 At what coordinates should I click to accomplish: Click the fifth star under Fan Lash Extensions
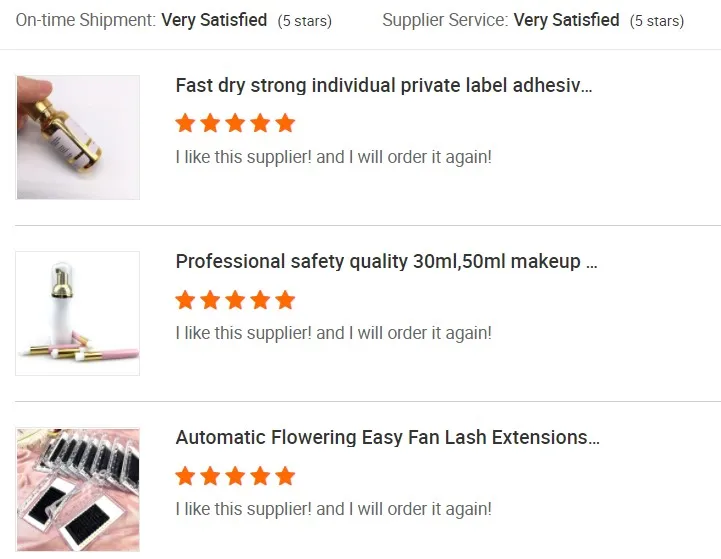285,476
